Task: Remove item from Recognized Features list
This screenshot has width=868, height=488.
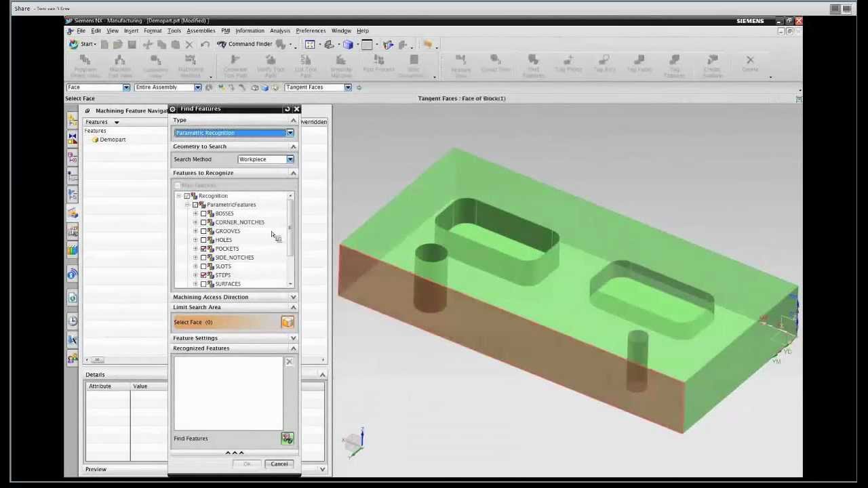Action: click(289, 362)
